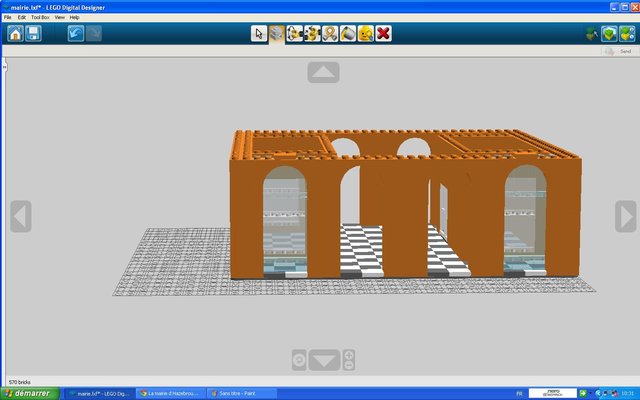Undo the last action

[76, 34]
